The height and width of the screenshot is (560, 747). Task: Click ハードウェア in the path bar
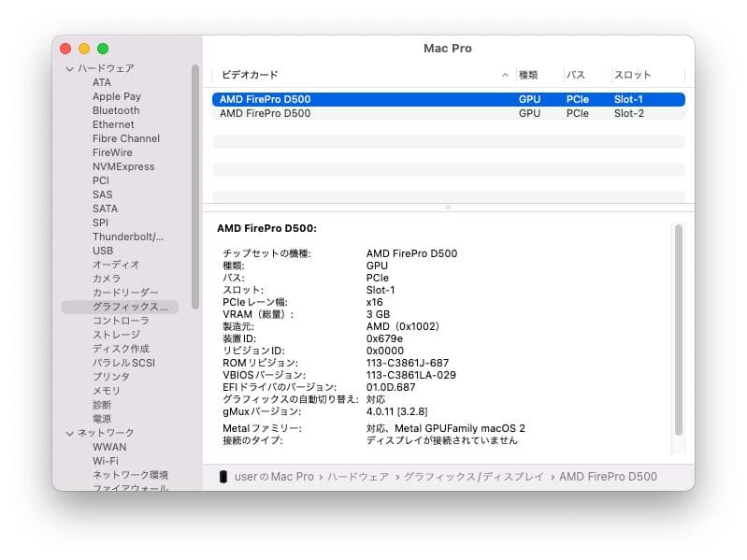pyautogui.click(x=358, y=477)
